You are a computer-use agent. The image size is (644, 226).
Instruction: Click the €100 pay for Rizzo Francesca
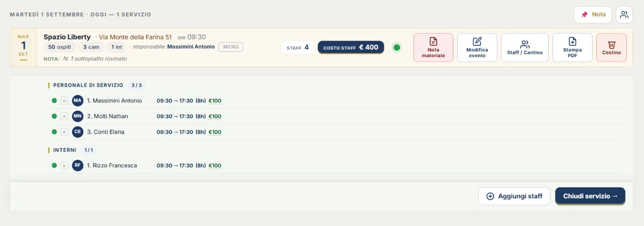(x=215, y=165)
